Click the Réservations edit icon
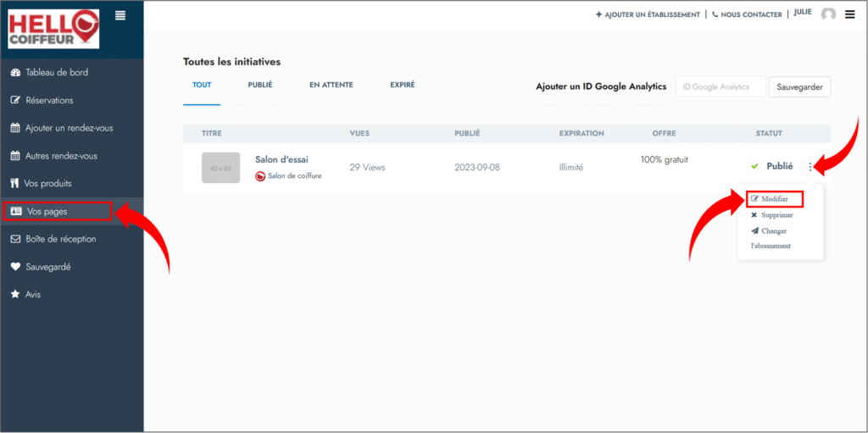Viewport: 868px width, 433px height. click(15, 100)
